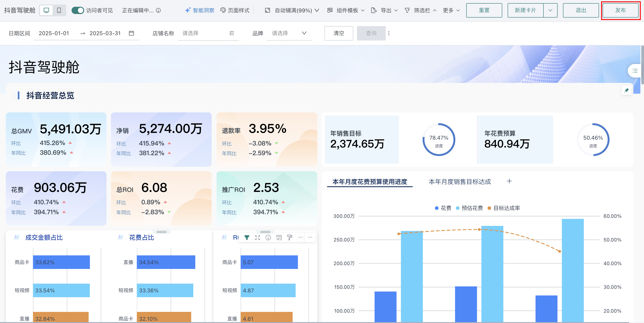This screenshot has width=644, height=323.
Task: Click the paint roller style icon
Action: coord(290,237)
